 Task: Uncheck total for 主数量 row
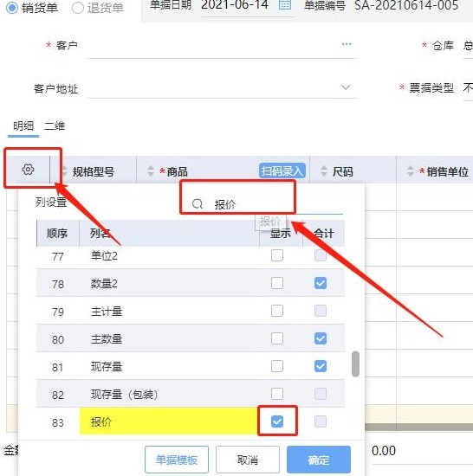[x=321, y=338]
